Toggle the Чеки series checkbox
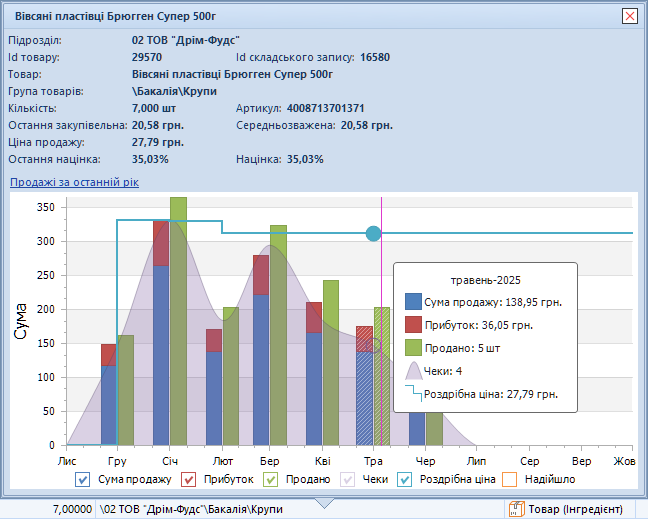The width and height of the screenshot is (648, 519). [x=347, y=480]
